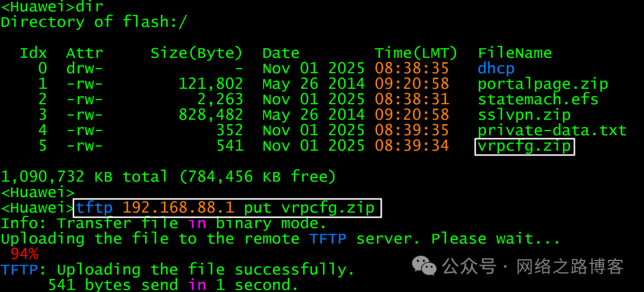Click the Size(Byte) column header
The height and width of the screenshot is (292, 644).
click(x=197, y=52)
